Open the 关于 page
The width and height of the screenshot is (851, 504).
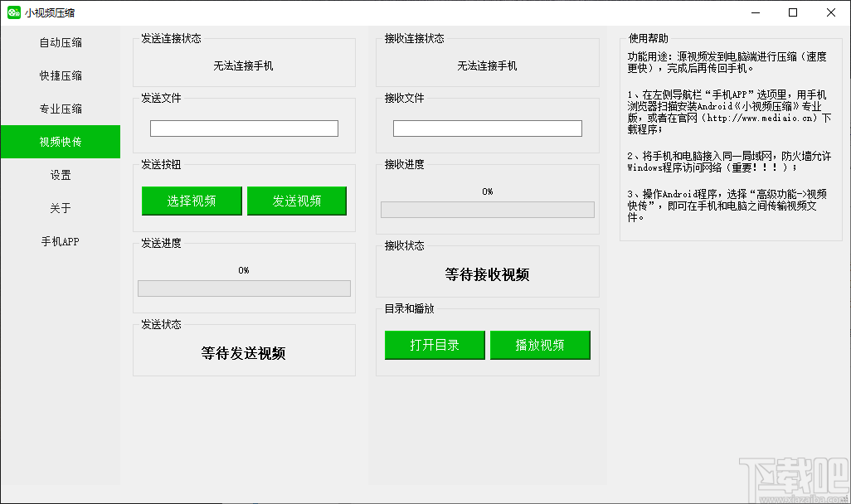[x=61, y=208]
